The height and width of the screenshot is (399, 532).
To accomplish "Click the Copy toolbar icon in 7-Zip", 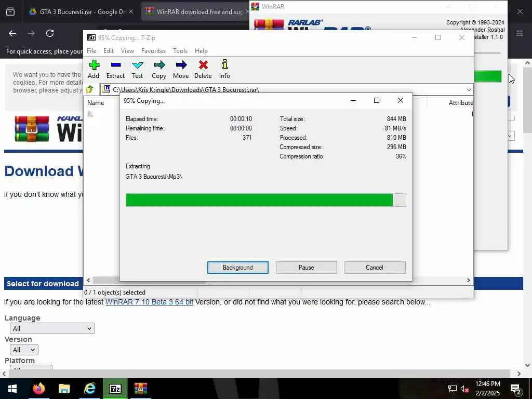I will tap(159, 69).
